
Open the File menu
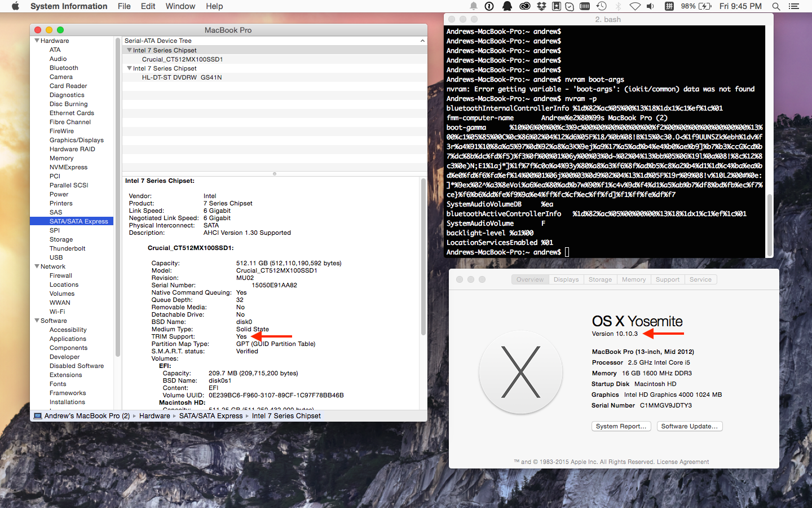124,6
